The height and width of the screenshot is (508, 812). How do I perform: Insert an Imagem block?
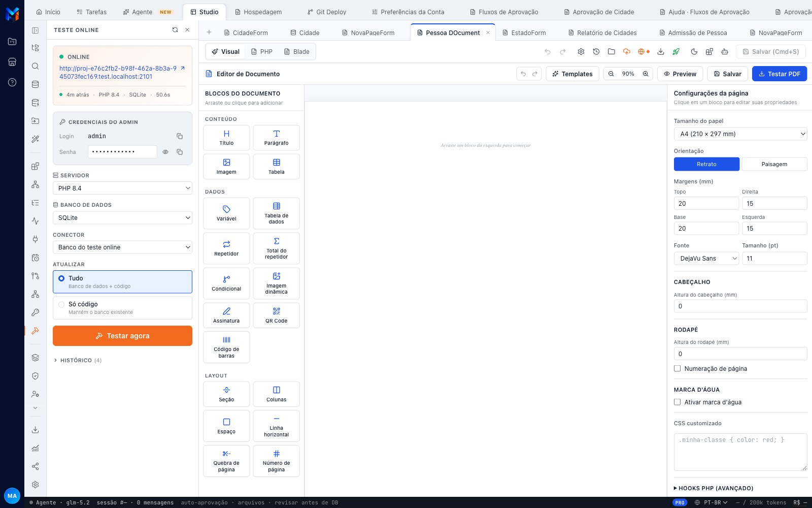click(x=226, y=167)
